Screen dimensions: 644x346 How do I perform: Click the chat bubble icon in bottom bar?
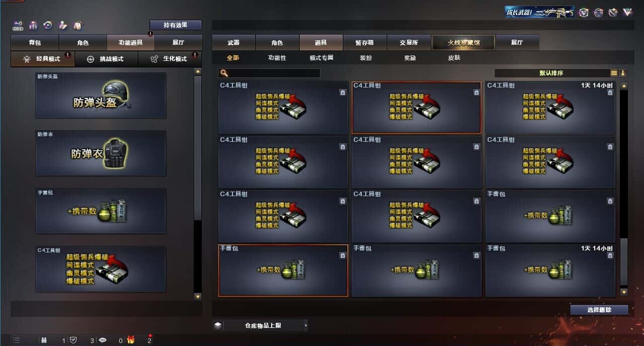[x=103, y=340]
